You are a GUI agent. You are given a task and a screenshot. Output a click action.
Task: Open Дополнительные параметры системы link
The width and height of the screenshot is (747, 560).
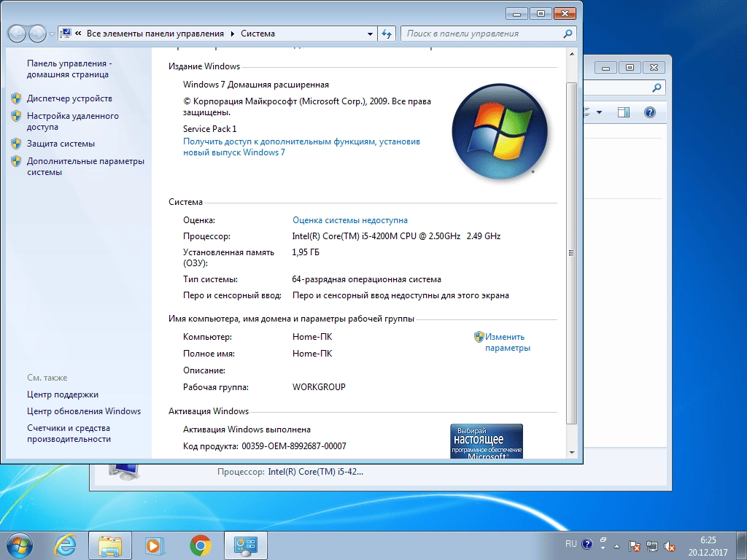(x=85, y=167)
